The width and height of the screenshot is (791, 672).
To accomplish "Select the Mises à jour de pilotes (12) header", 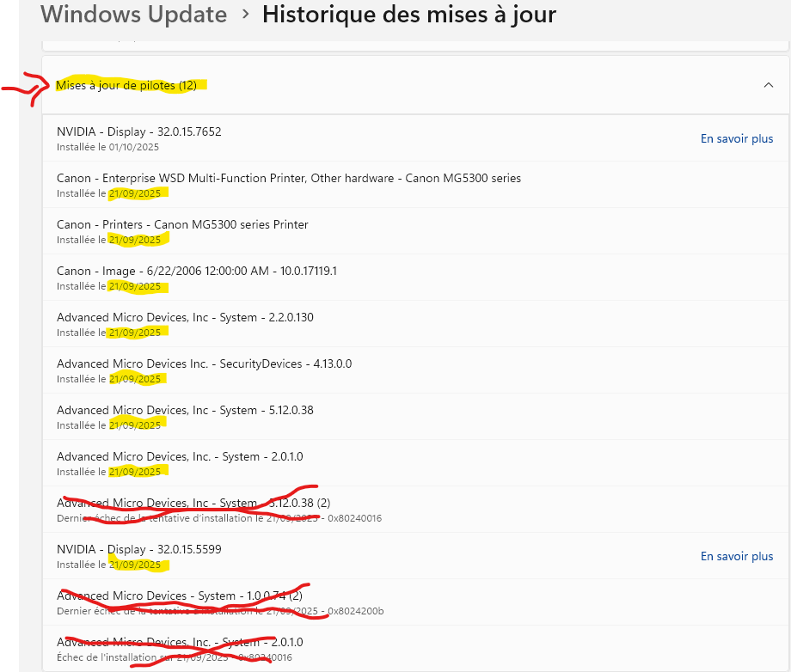I will click(x=415, y=85).
